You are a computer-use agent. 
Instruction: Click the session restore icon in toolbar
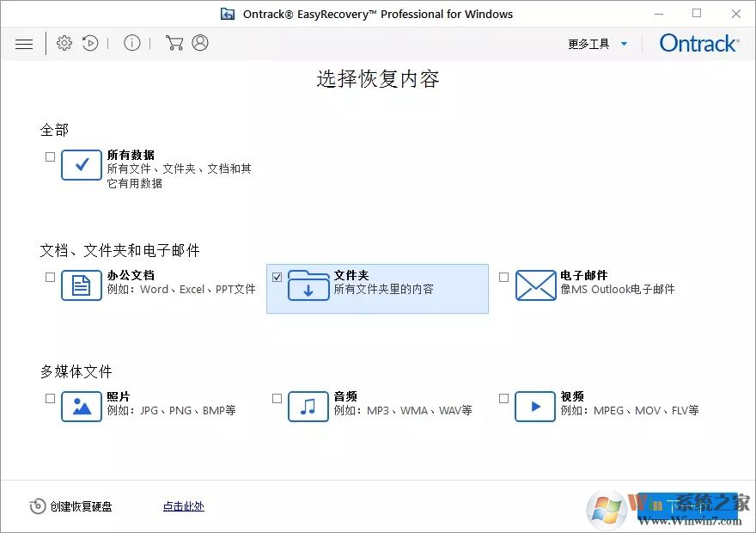click(x=89, y=43)
